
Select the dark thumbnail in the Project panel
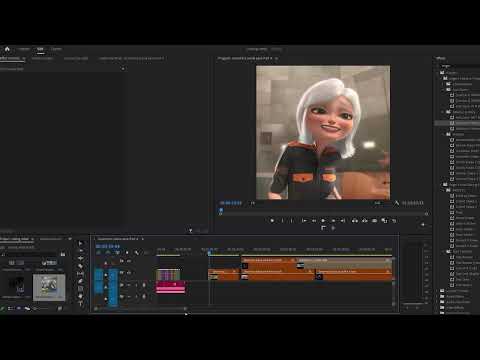tap(16, 286)
